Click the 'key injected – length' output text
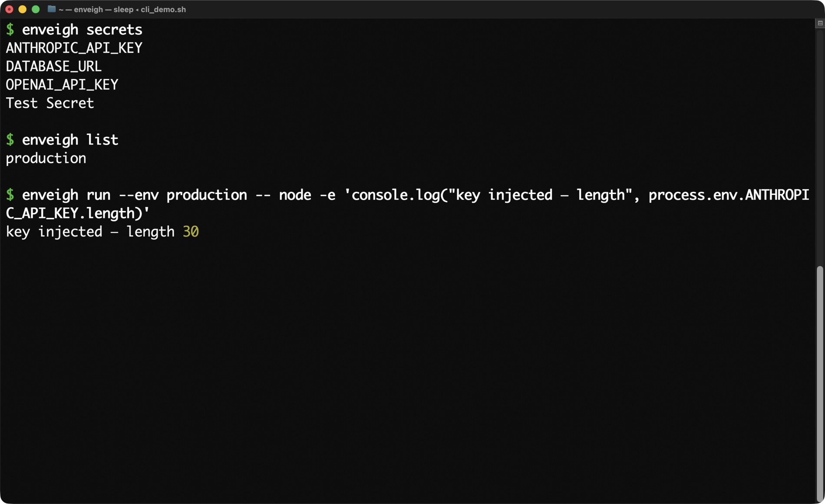This screenshot has width=825, height=504. pos(90,232)
